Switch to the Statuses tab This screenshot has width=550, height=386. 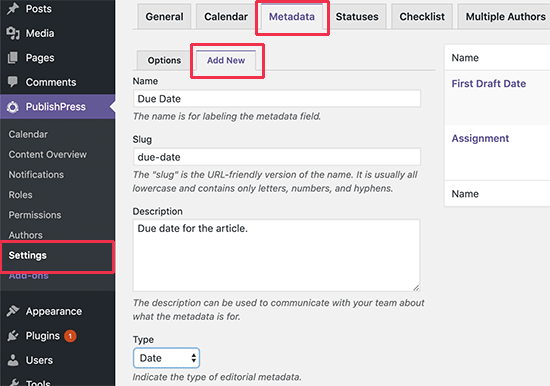pos(357,16)
